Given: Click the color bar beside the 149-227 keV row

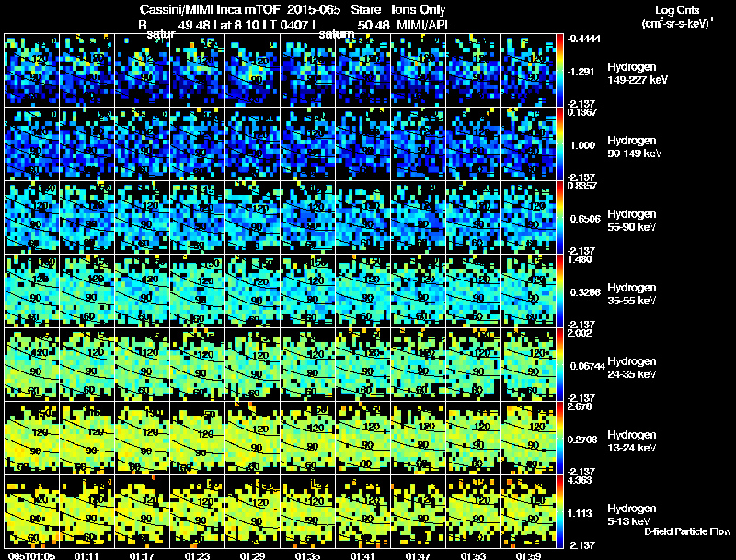Looking at the screenshot, I should 559,70.
